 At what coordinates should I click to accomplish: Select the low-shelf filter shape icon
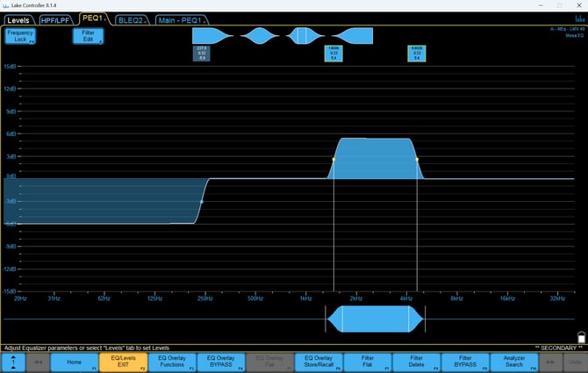pos(212,36)
